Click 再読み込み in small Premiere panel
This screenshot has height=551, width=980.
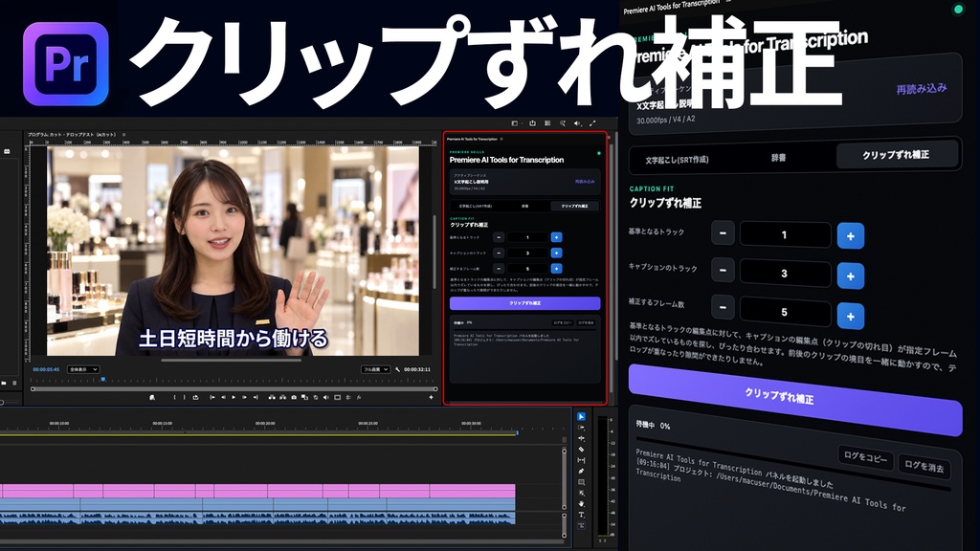[585, 182]
